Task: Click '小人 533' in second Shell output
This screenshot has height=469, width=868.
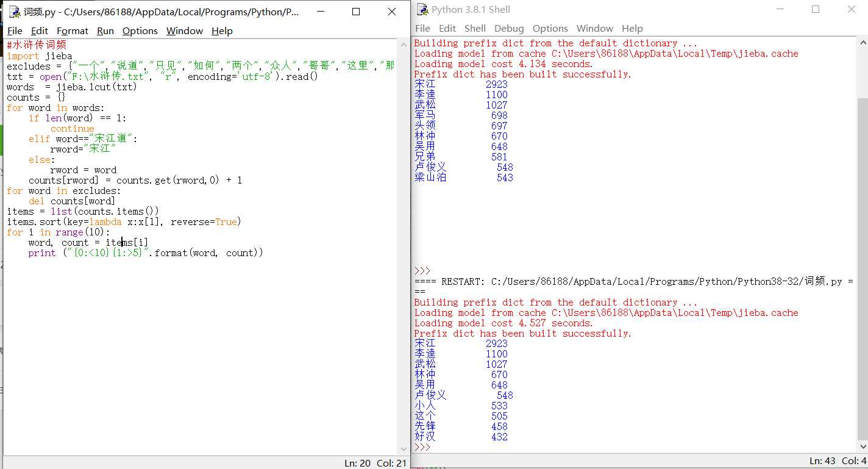Action: point(461,406)
